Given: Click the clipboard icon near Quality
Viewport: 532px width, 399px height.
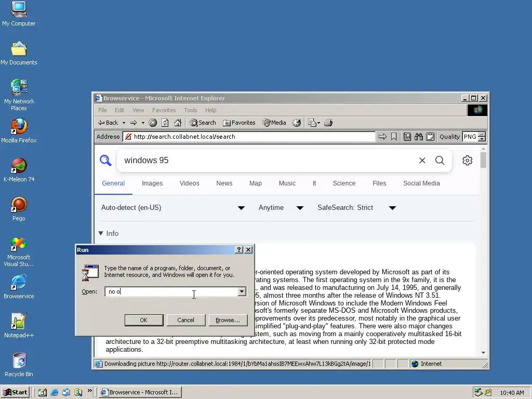Looking at the screenshot, I should (x=430, y=137).
